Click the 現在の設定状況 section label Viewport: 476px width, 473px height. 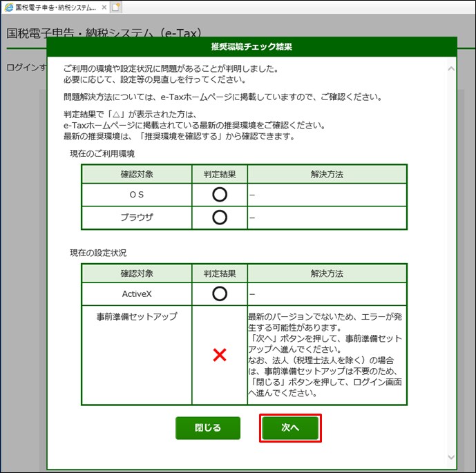[x=98, y=253]
